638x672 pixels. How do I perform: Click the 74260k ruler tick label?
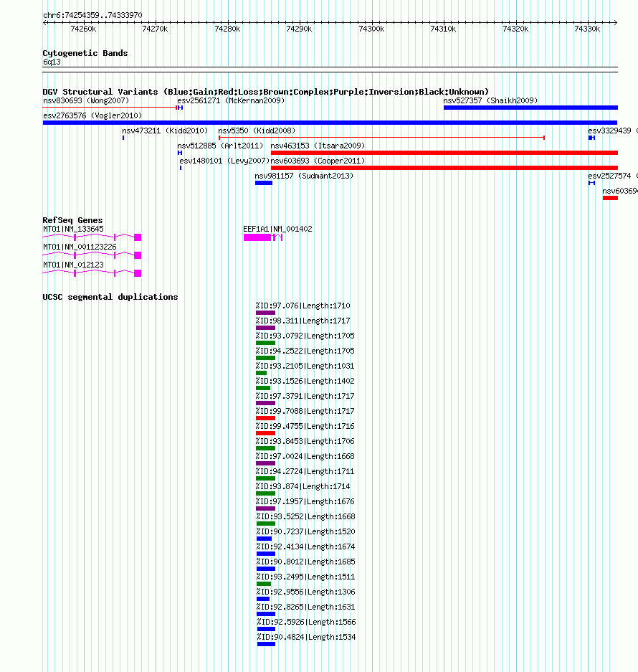83,29
